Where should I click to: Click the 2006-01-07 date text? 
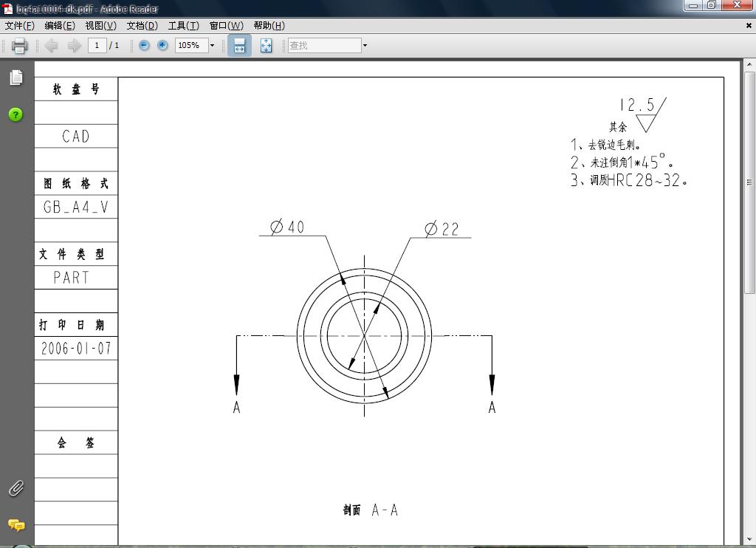[76, 349]
